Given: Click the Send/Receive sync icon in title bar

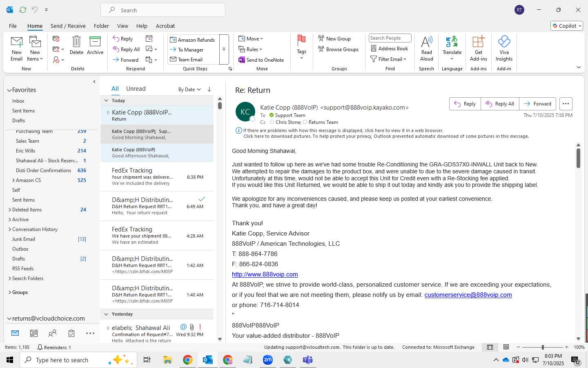Looking at the screenshot, I should click(23, 10).
